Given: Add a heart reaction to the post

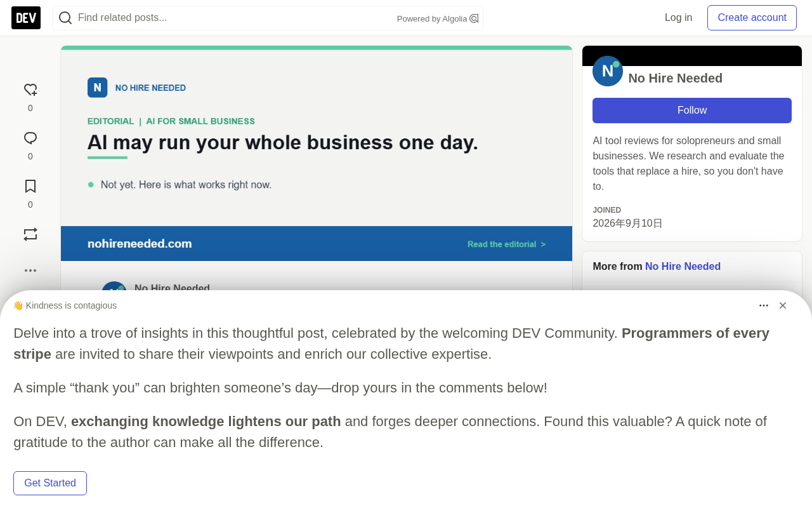Looking at the screenshot, I should pyautogui.click(x=30, y=90).
